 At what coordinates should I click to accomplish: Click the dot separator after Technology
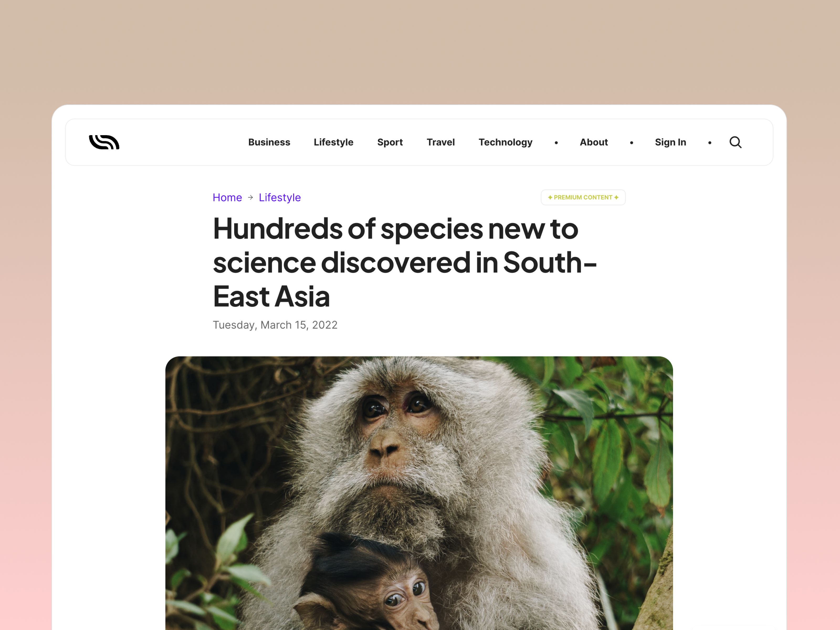click(x=556, y=143)
